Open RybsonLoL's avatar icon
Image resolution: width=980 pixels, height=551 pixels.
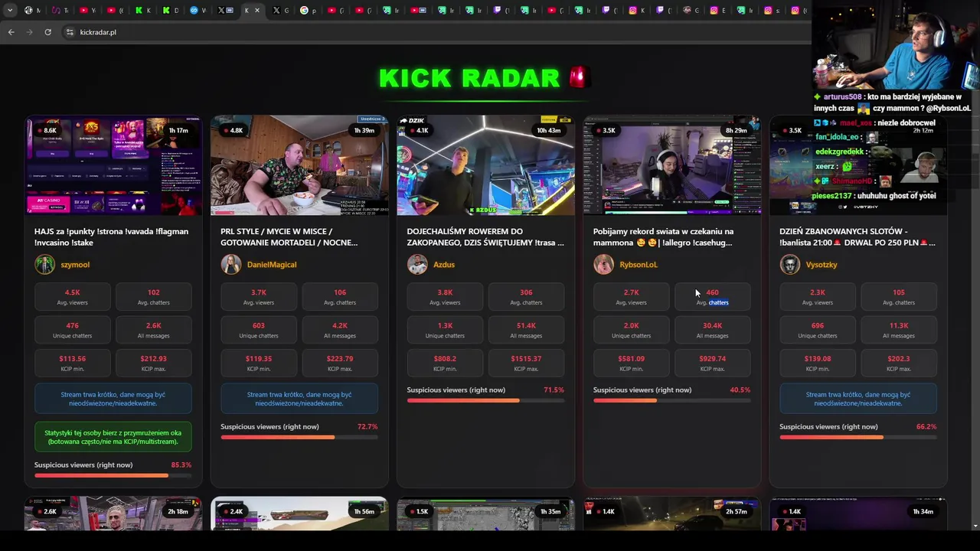pyautogui.click(x=603, y=265)
